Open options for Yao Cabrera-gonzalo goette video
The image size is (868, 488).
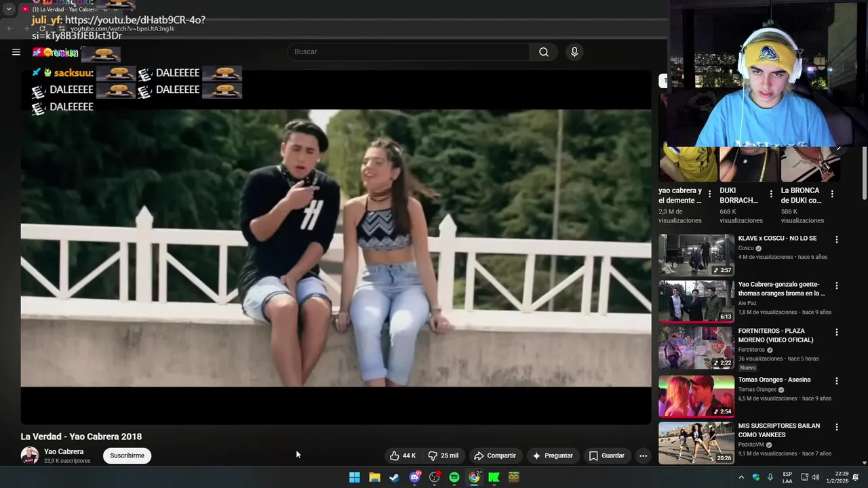point(837,285)
